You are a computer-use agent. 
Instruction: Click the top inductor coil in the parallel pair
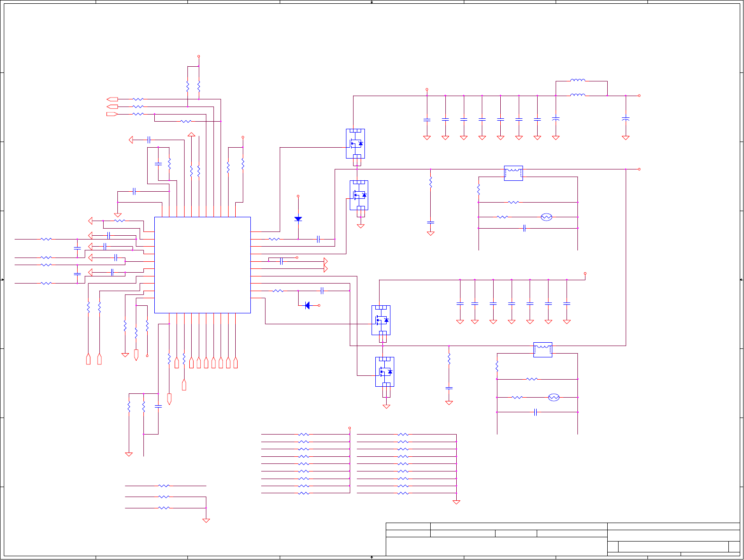pos(578,80)
